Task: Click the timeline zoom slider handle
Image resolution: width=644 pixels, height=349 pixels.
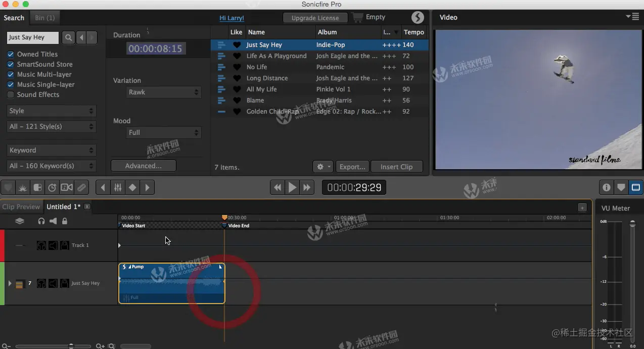Action: coord(71,346)
